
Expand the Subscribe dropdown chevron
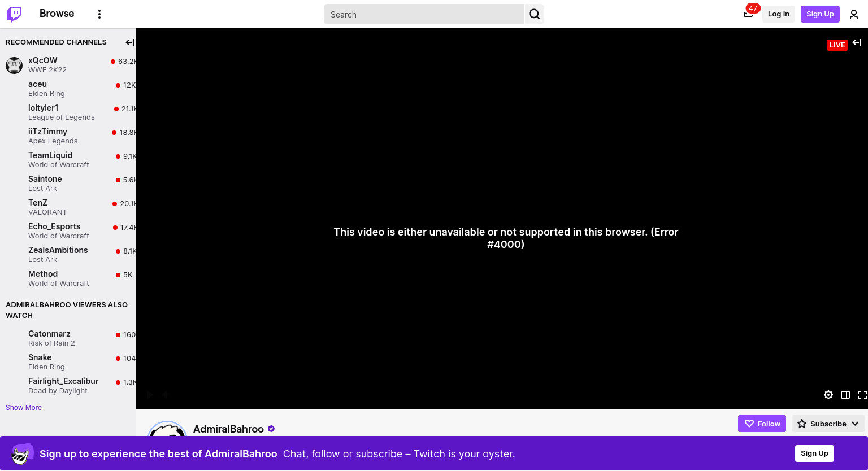tap(856, 424)
